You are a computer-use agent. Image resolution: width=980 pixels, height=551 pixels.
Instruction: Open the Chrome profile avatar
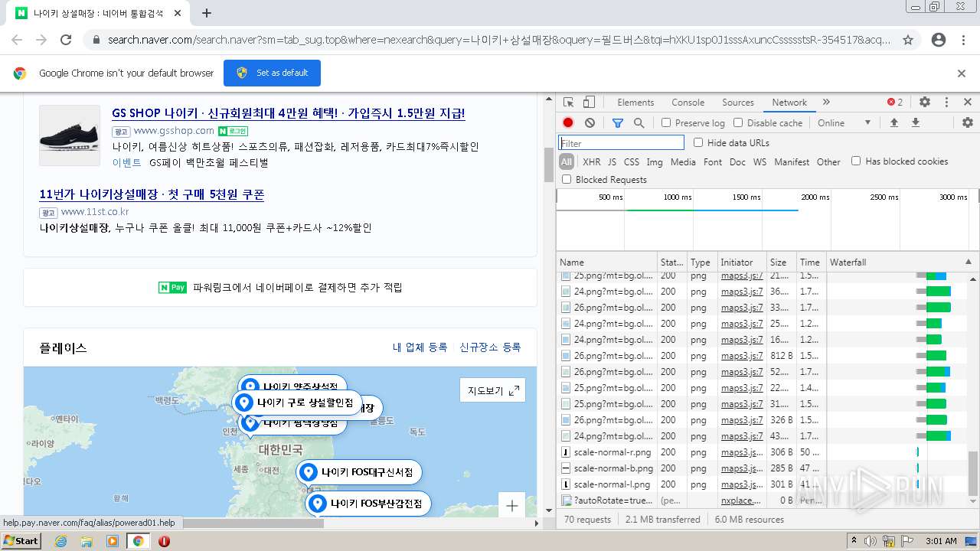[x=939, y=40]
